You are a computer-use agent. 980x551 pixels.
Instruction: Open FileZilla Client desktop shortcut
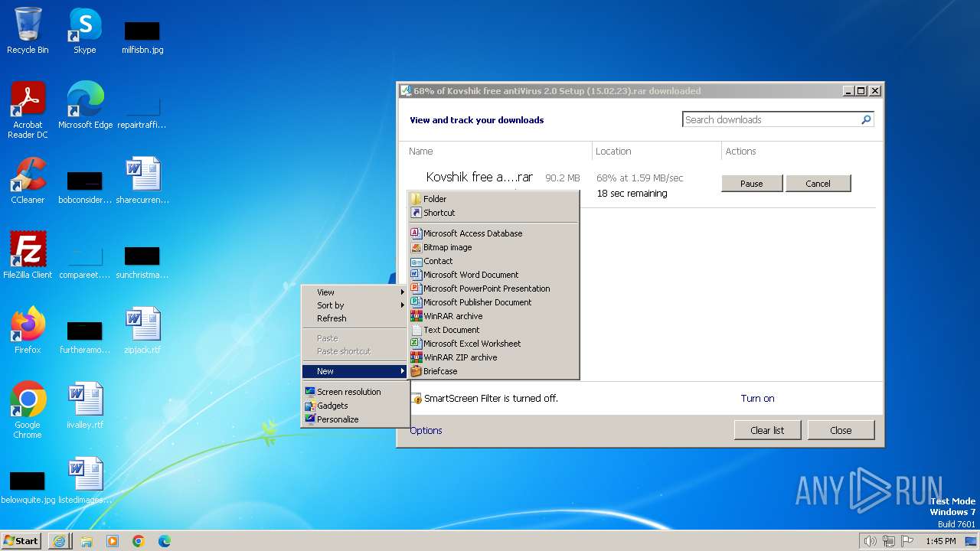click(x=28, y=256)
